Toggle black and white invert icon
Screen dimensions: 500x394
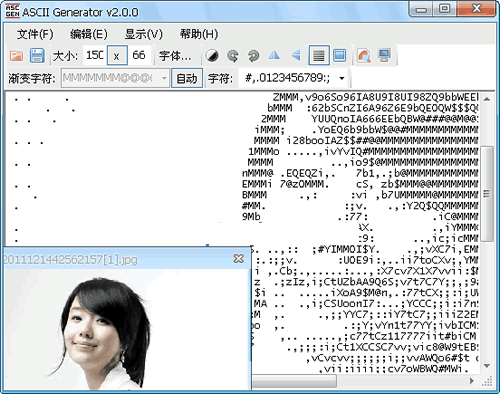(212, 56)
